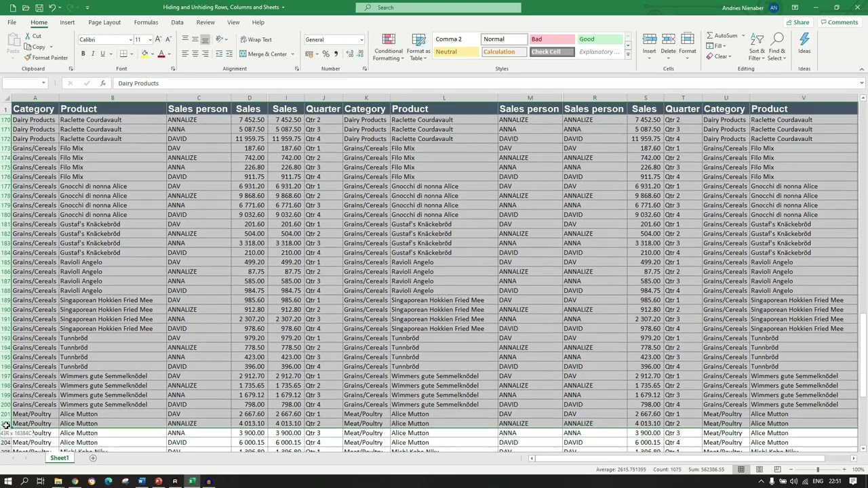Click the Format Painter tool
The image size is (868, 488).
(46, 58)
